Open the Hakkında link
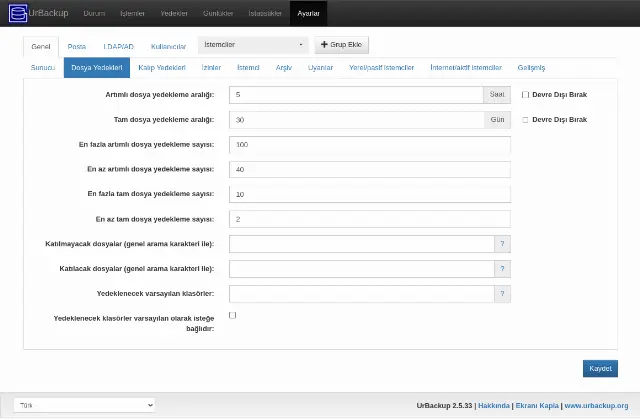 coord(494,406)
